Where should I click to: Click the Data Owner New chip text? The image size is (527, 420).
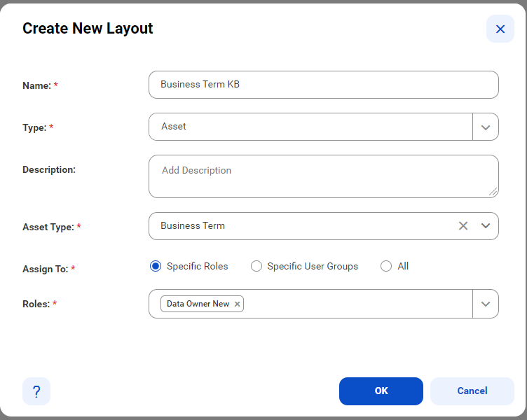[x=198, y=304]
